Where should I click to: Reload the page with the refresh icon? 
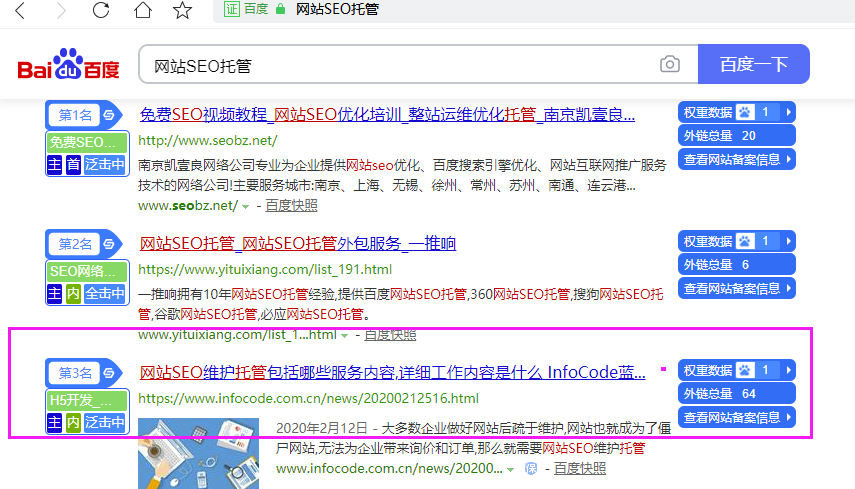pos(101,10)
